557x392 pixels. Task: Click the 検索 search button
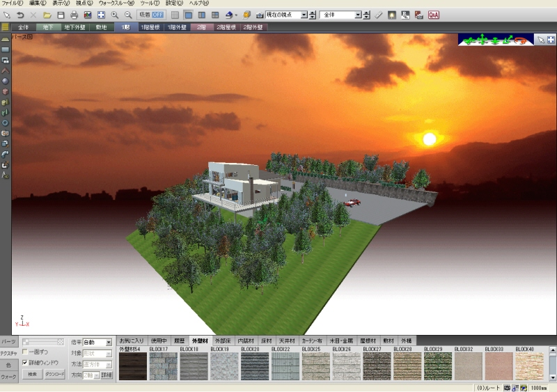pyautogui.click(x=31, y=374)
